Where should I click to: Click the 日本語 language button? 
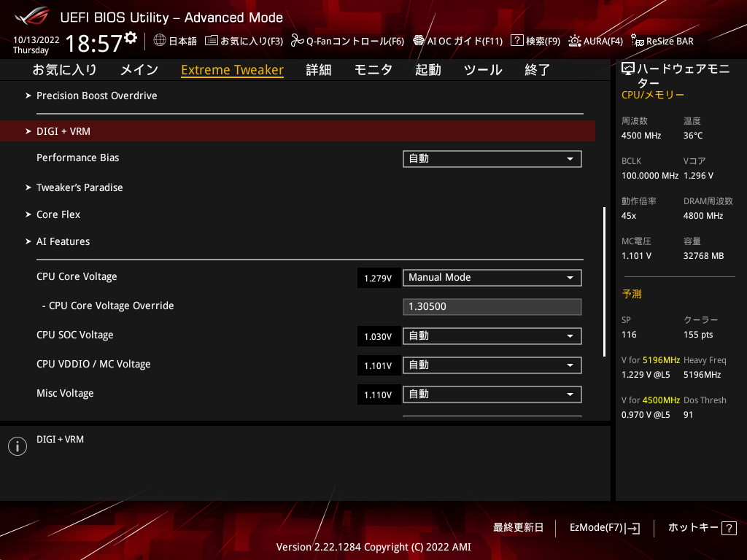click(x=182, y=41)
